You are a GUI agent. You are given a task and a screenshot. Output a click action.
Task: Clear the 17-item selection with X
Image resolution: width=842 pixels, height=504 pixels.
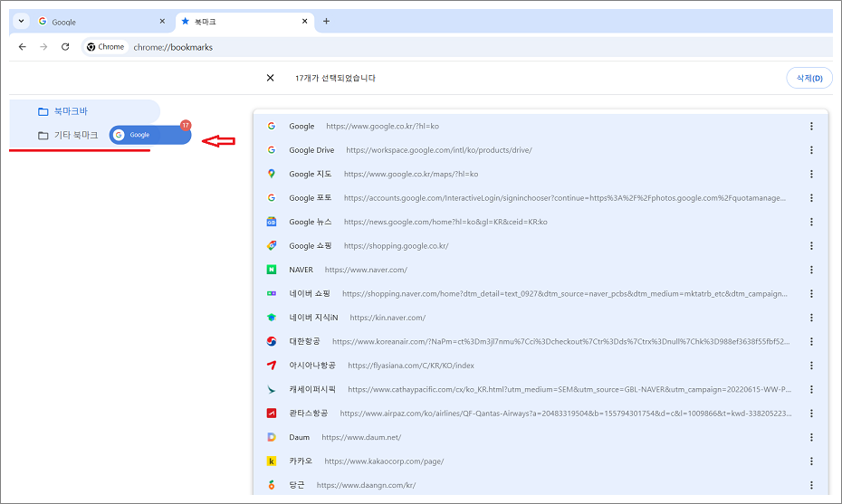tap(270, 78)
